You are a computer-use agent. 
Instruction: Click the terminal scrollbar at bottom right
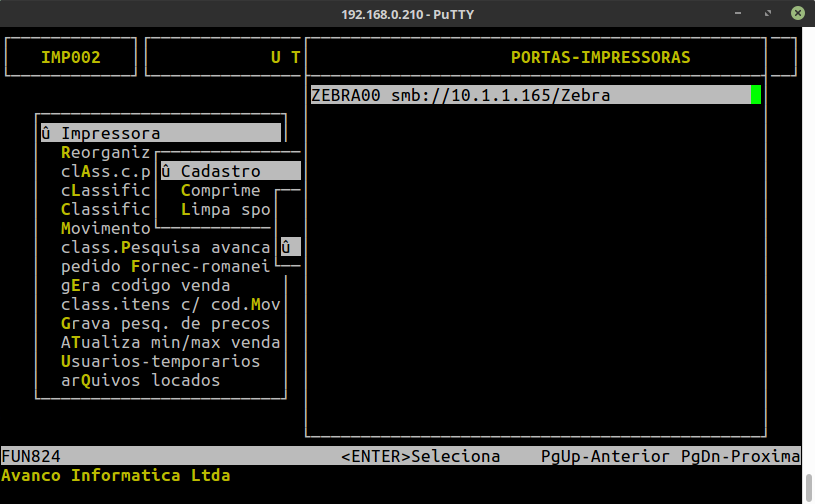pos(808,488)
